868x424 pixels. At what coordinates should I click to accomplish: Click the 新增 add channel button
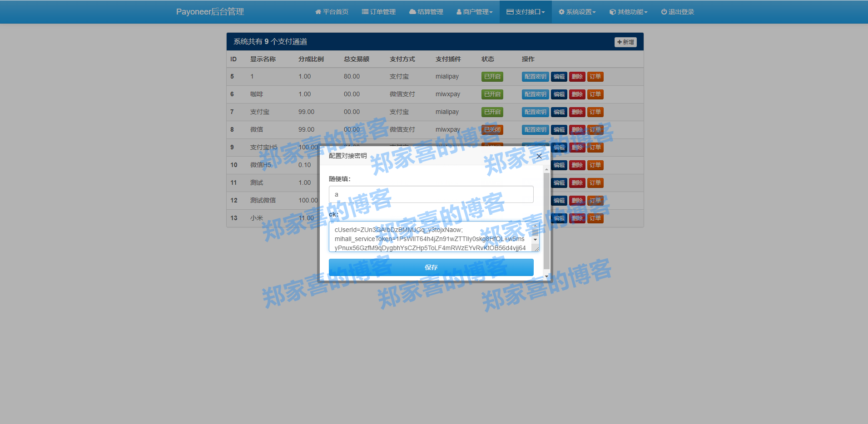click(625, 42)
